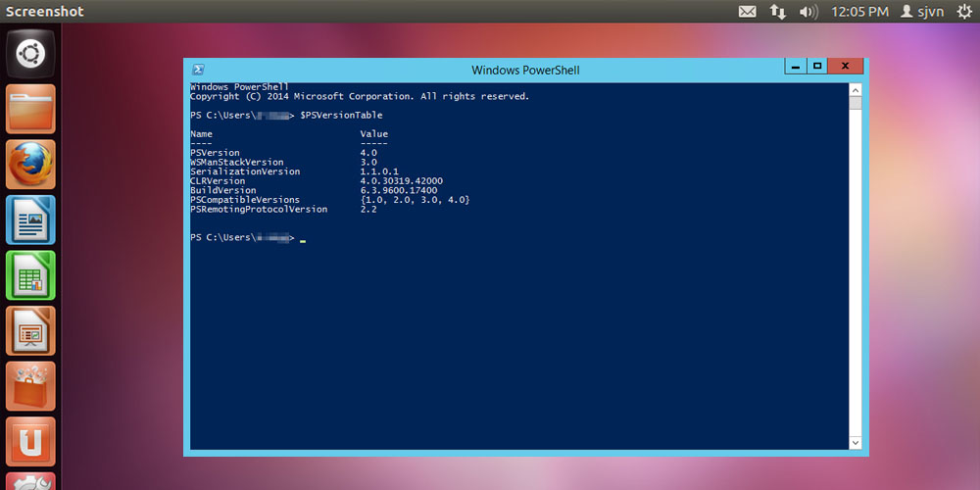980x490 pixels.
Task: Open the Ubuntu Dash home launcher
Action: (x=30, y=54)
